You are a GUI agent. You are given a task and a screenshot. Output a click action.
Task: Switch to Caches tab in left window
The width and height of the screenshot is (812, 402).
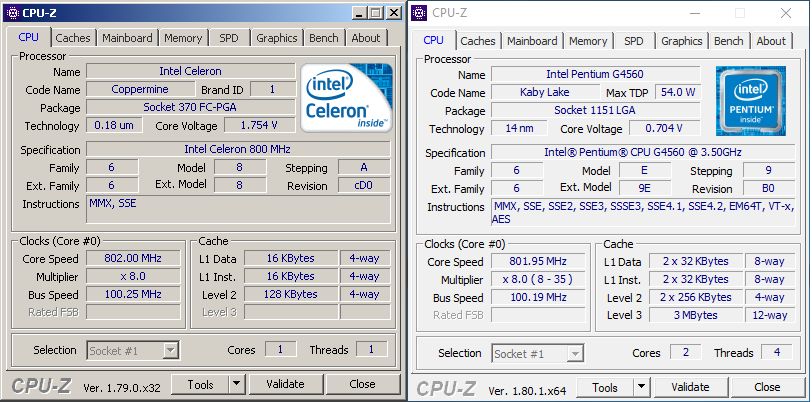(73, 38)
